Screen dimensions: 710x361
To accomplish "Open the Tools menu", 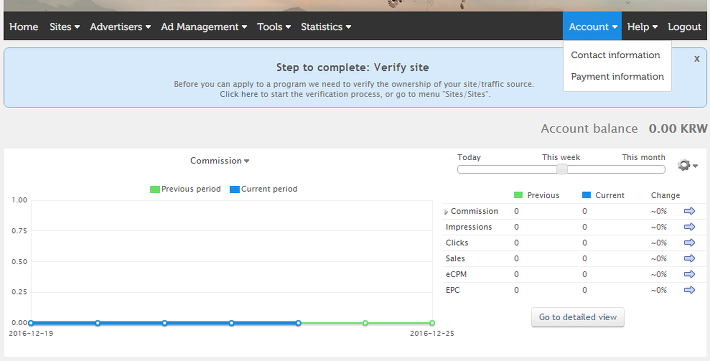I will click(274, 27).
